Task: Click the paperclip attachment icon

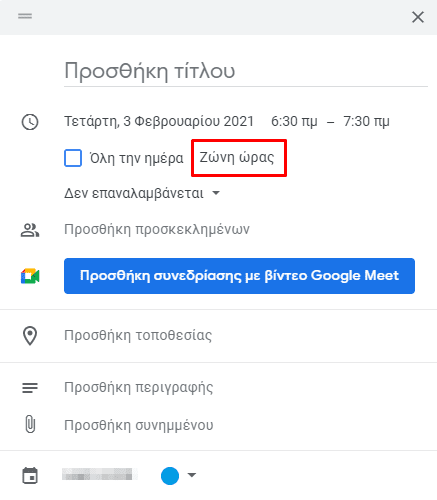Action: coord(30,424)
